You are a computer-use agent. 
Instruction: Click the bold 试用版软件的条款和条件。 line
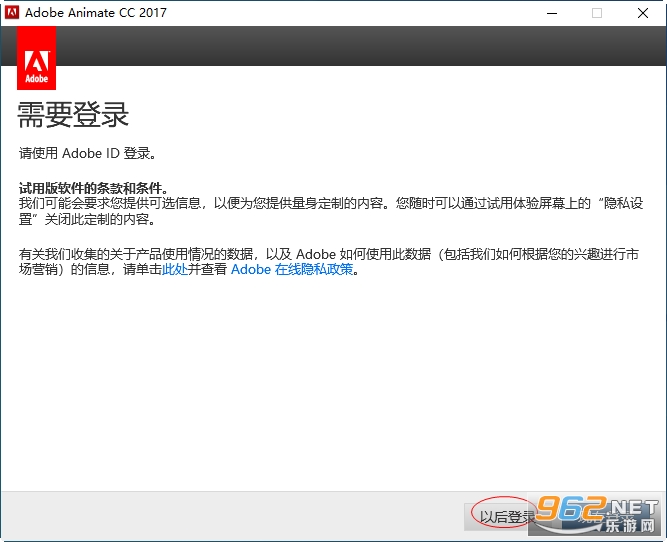coord(94,188)
